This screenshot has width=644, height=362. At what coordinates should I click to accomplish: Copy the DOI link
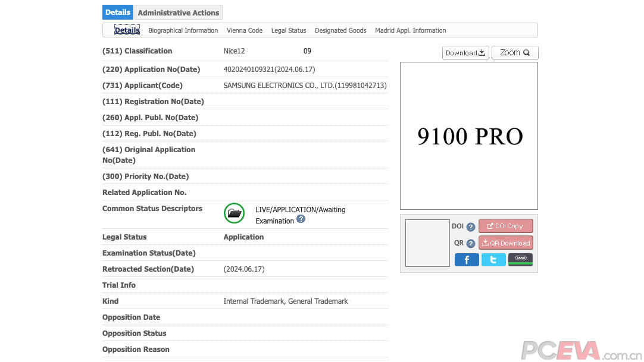pos(505,226)
